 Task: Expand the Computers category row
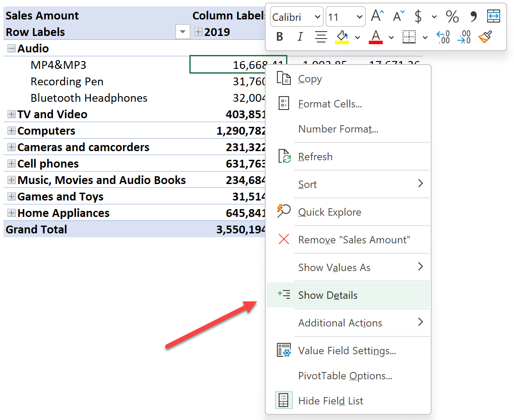(11, 130)
